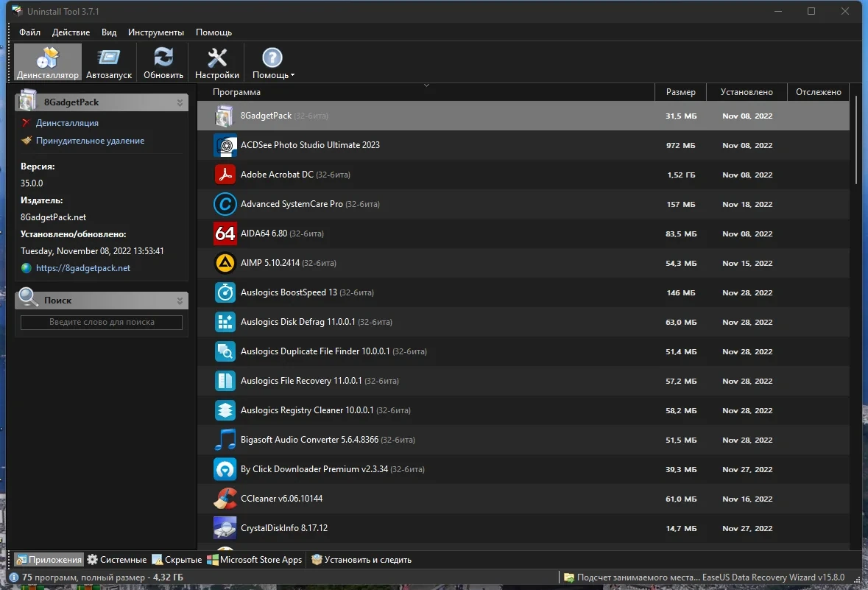Click the CrystalDiskInfo program icon
This screenshot has width=868, height=590.
pos(225,528)
